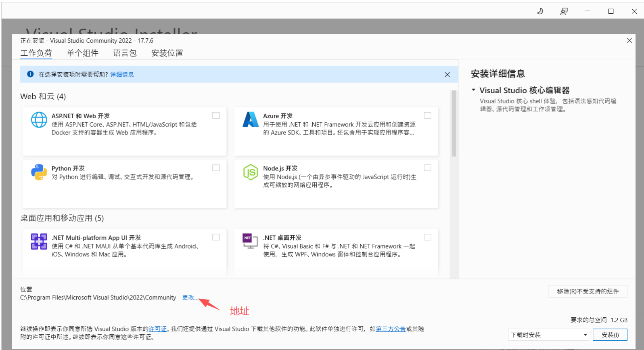
Task: Switch to the 单个组件 tab
Action: (x=83, y=53)
